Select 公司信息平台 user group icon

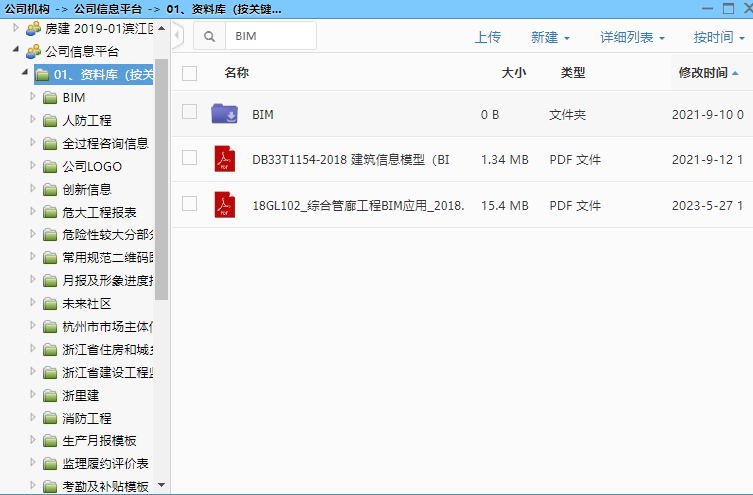point(33,51)
